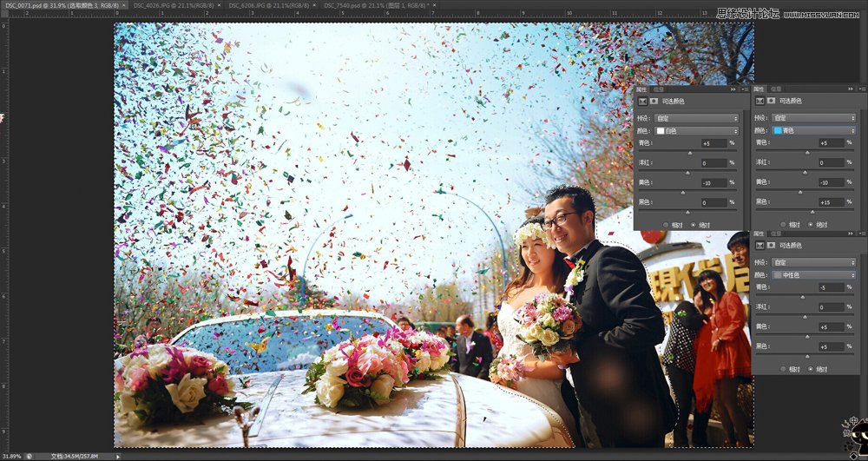Select 绝对 radio in the 青色 panel
The height and width of the screenshot is (461, 868).
click(x=811, y=225)
